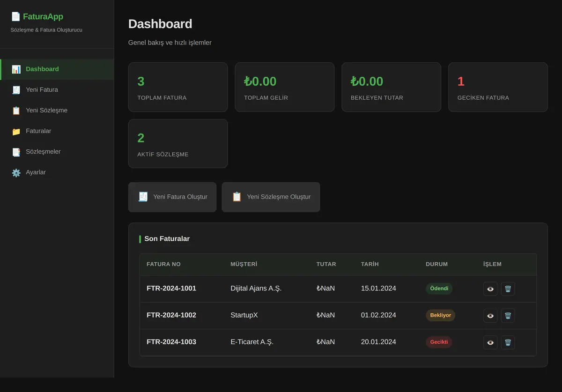Viewport: 562px width, 392px height.
Task: Click the Ödendi status badge
Action: click(x=439, y=288)
